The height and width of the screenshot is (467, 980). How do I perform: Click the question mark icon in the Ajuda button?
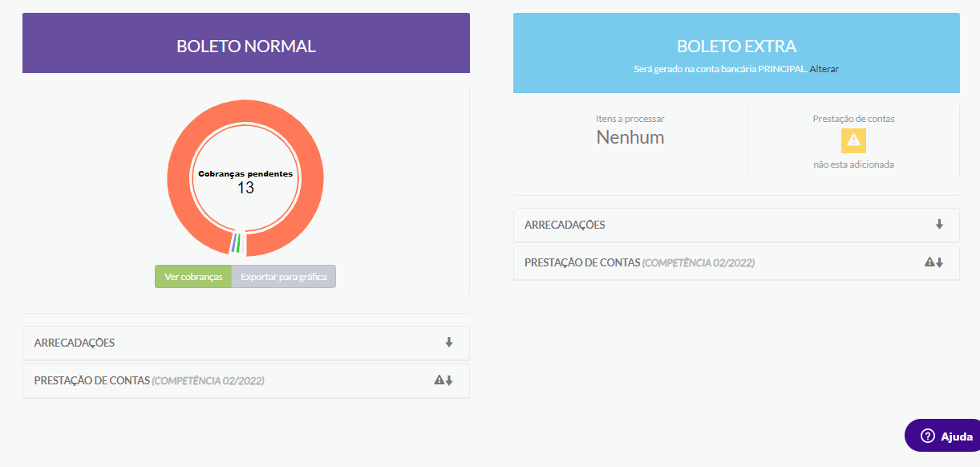pos(928,437)
